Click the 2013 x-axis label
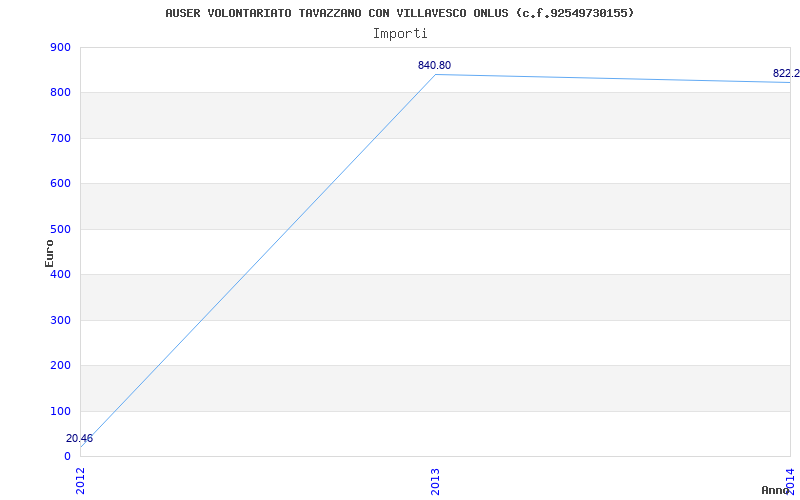This screenshot has width=800, height=500. pos(435,481)
